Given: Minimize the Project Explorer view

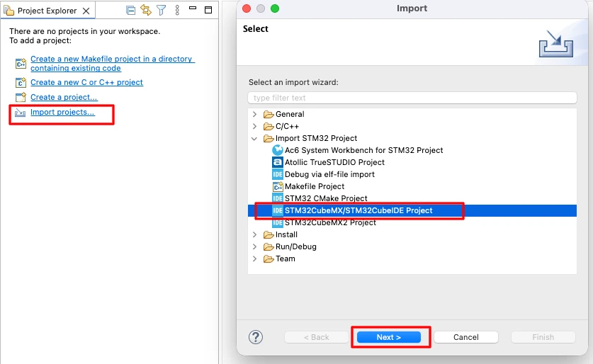Looking at the screenshot, I should [x=193, y=8].
